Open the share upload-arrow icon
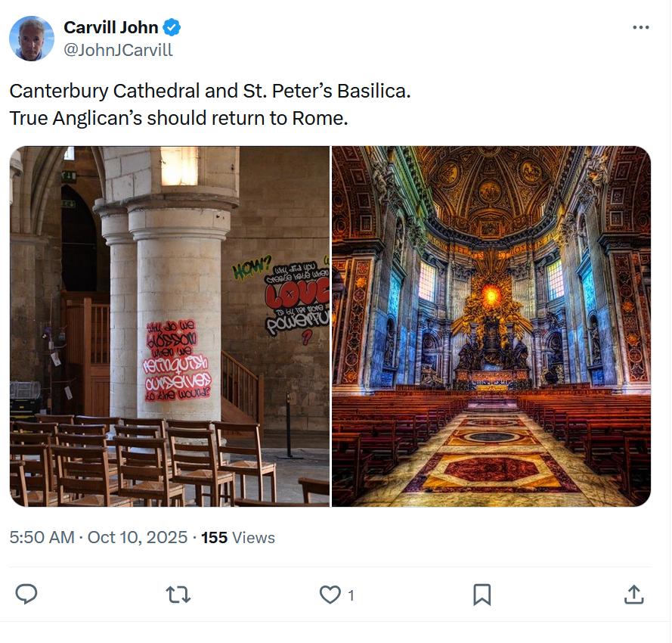 [x=634, y=594]
